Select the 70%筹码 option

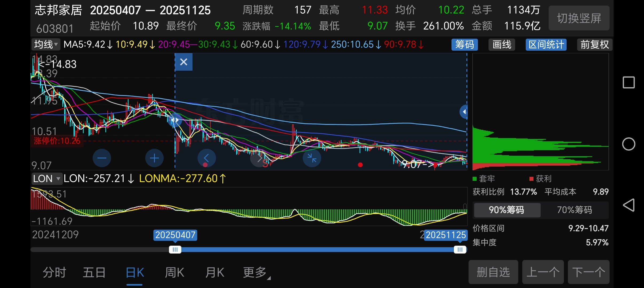[574, 210]
